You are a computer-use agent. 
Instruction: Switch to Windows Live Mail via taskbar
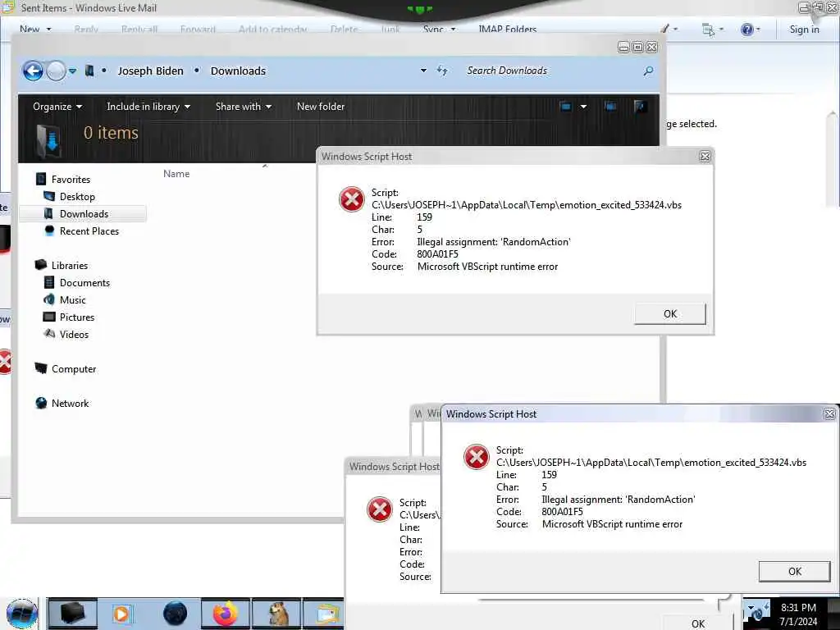(324, 614)
